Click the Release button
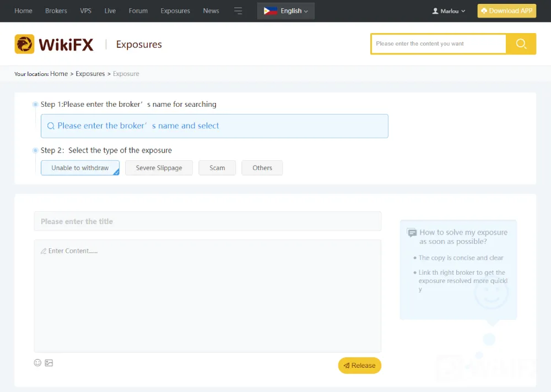The image size is (551, 392). tap(359, 366)
